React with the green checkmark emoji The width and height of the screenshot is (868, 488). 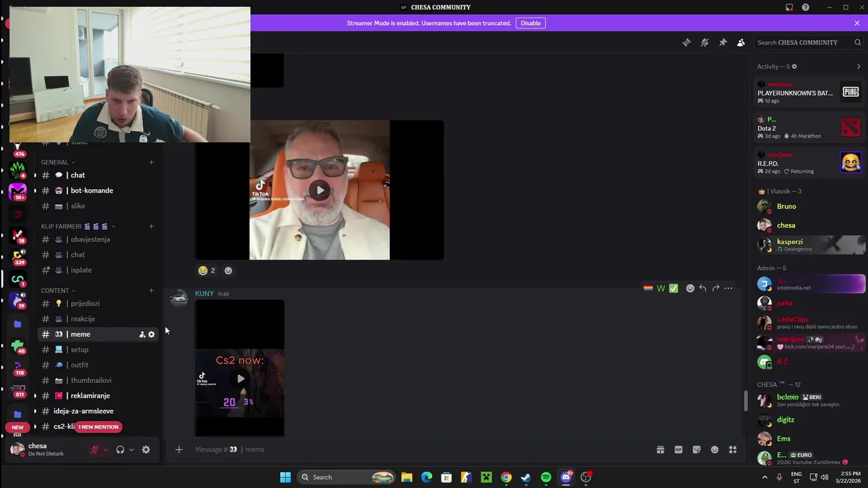click(673, 288)
